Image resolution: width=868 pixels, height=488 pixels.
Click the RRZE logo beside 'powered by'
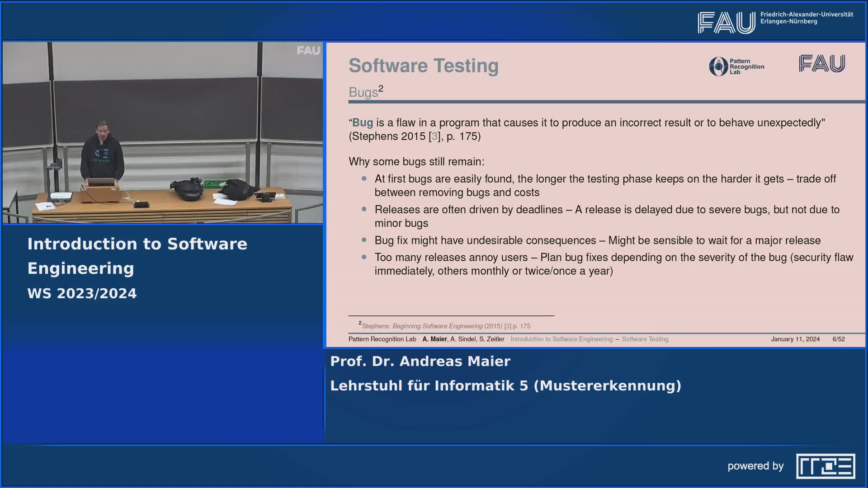point(825,466)
